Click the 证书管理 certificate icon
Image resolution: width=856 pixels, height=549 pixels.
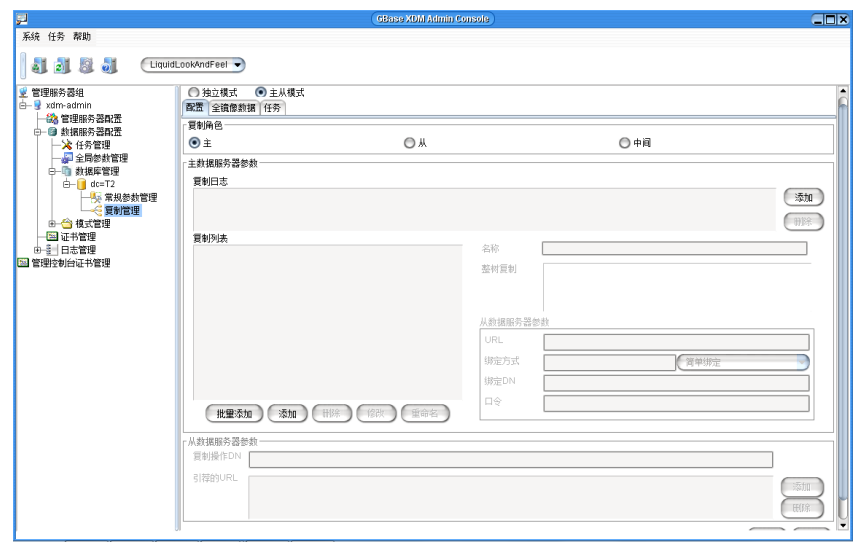point(52,236)
